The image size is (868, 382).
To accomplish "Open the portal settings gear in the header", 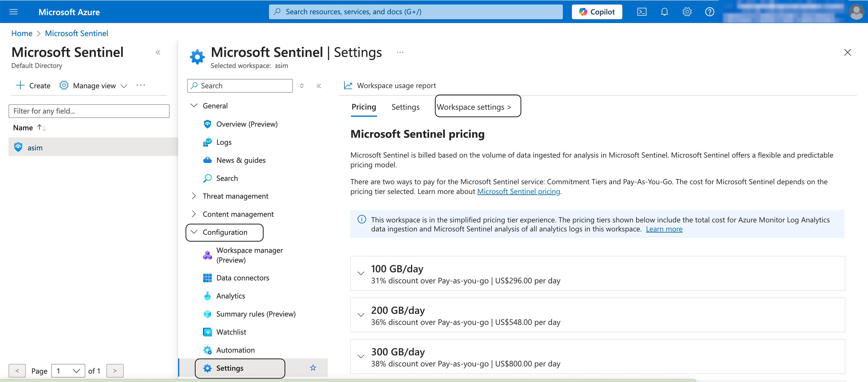I will (x=687, y=12).
